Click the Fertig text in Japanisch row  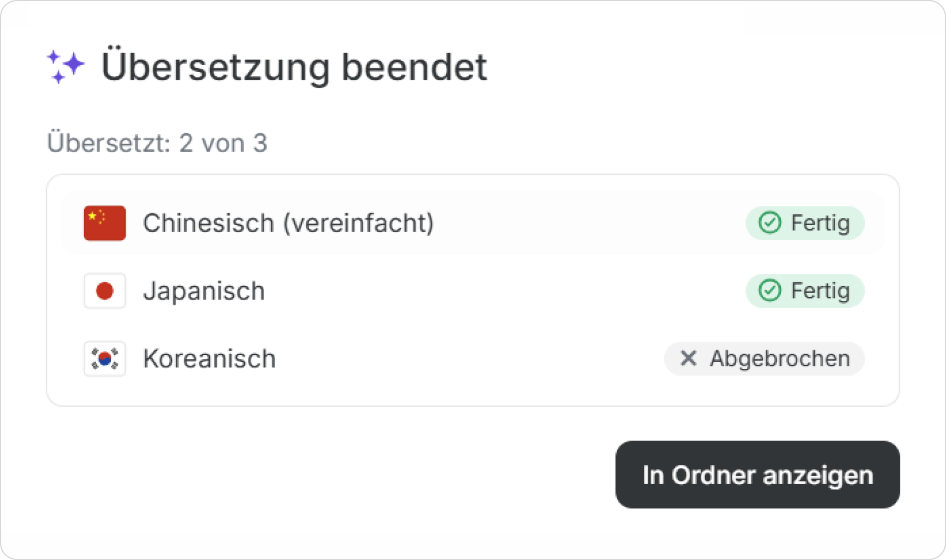820,291
